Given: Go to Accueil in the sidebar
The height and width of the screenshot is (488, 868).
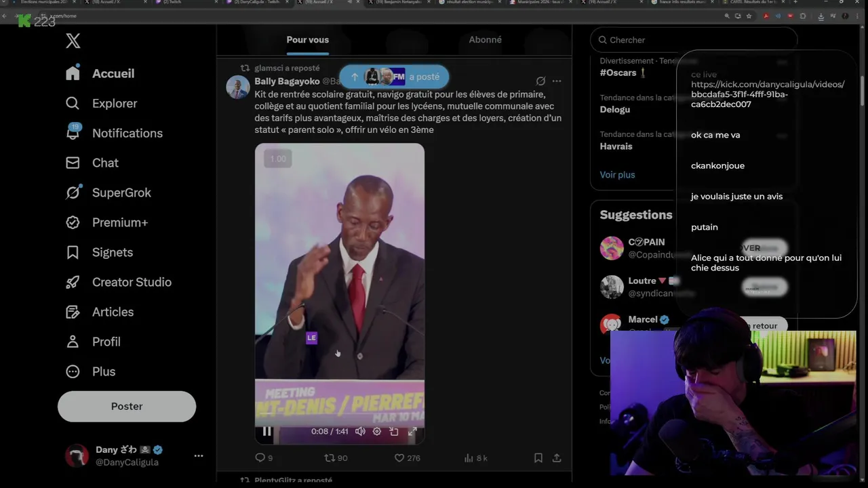Looking at the screenshot, I should (100, 73).
